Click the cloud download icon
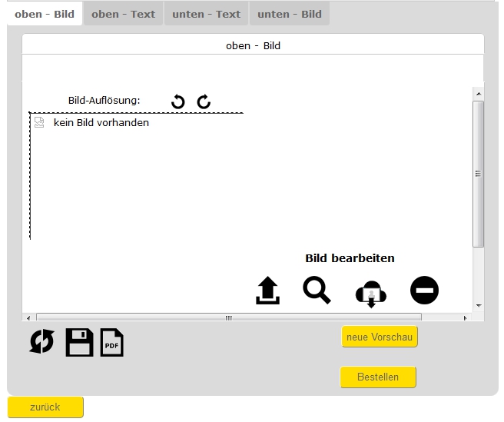 (370, 294)
